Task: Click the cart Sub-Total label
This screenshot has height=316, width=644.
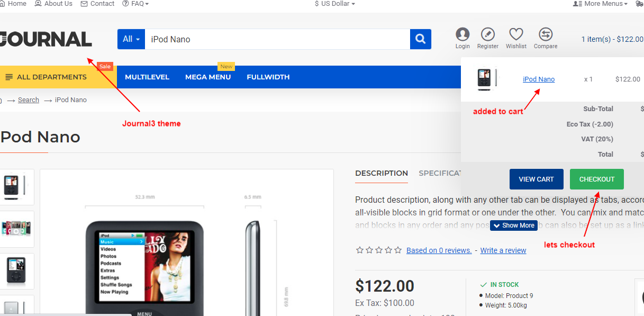Action: [x=598, y=109]
